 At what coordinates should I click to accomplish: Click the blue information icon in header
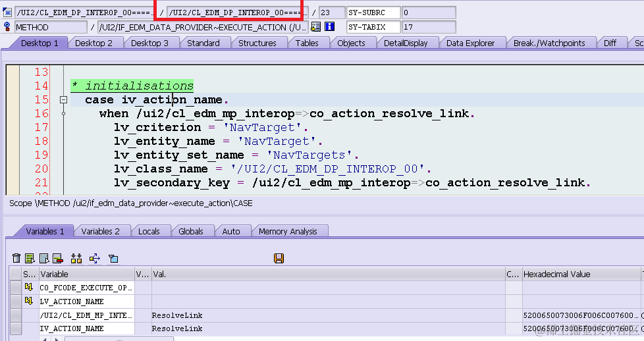point(329,27)
